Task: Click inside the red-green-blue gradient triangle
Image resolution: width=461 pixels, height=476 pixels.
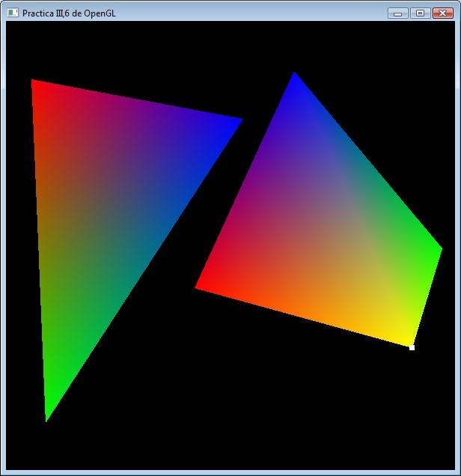Action: 106,207
